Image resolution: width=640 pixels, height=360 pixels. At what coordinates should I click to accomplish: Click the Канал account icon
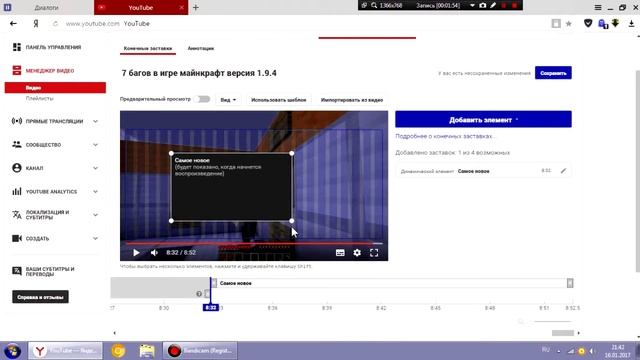pos(17,168)
